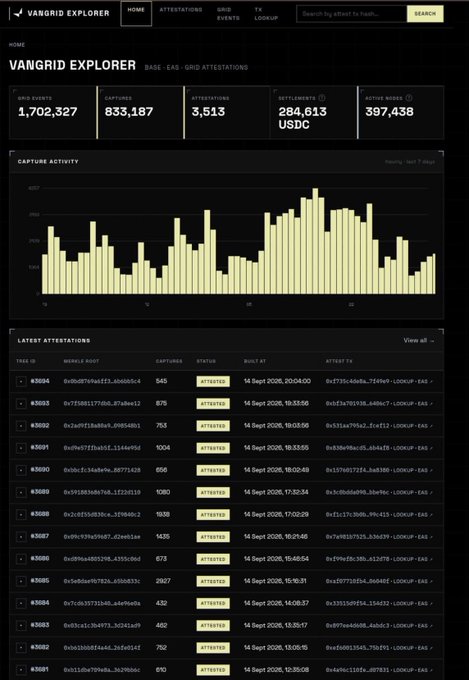The image size is (469, 680).
Task: Click the tallest bar in Capture Activity chart
Action: [x=315, y=241]
